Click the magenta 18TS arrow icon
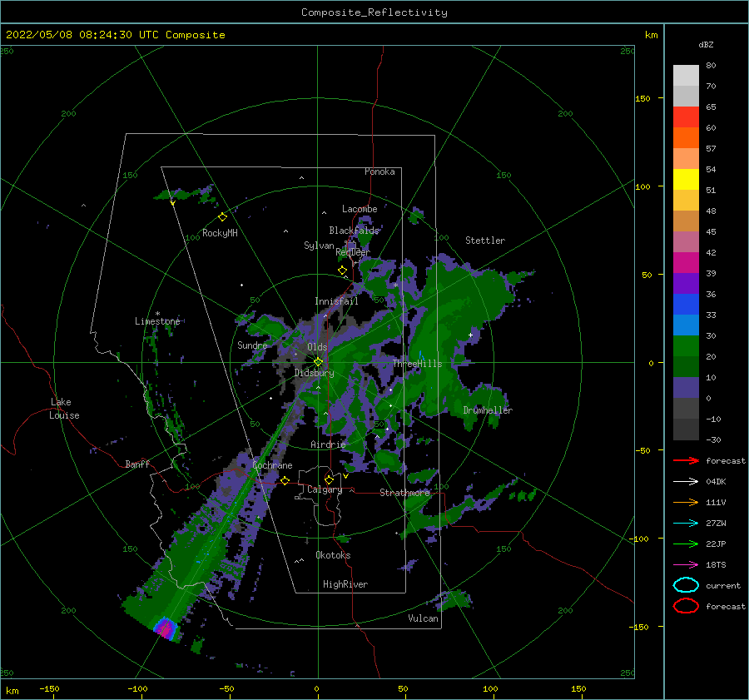 (686, 565)
